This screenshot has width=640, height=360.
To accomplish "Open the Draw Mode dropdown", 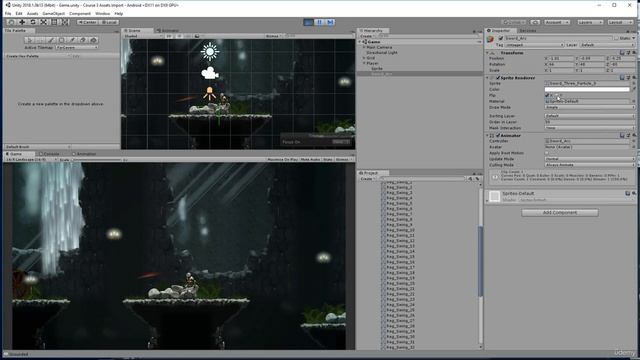I will pos(590,107).
